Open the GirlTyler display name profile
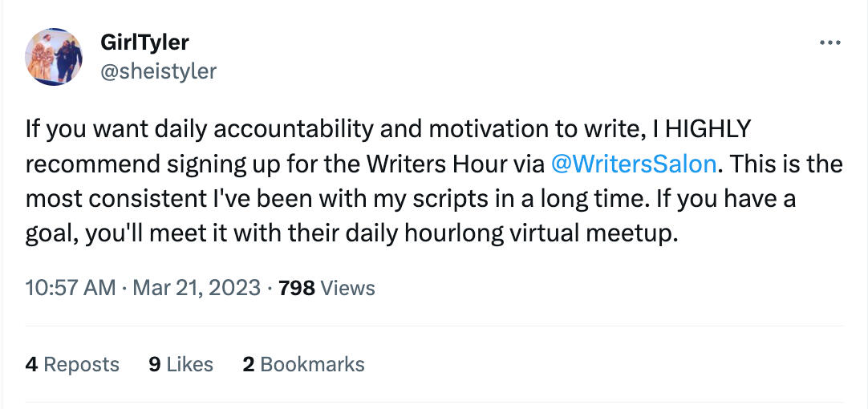 click(146, 42)
